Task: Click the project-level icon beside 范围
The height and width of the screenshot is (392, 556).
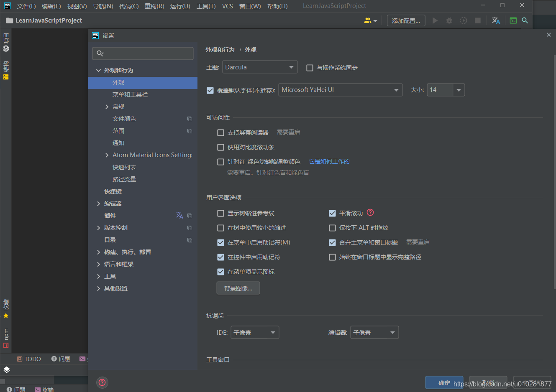Action: [x=190, y=131]
